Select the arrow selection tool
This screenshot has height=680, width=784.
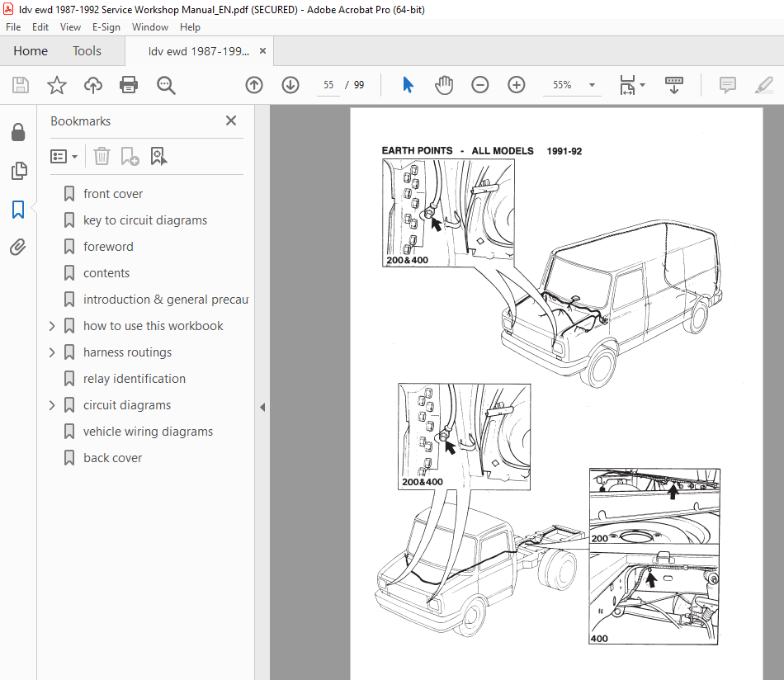pyautogui.click(x=408, y=85)
